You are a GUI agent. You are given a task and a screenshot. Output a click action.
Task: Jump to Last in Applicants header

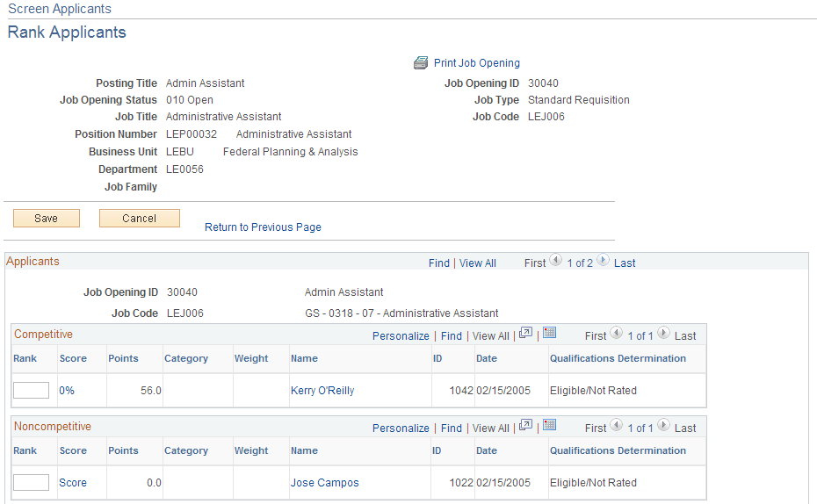(625, 263)
